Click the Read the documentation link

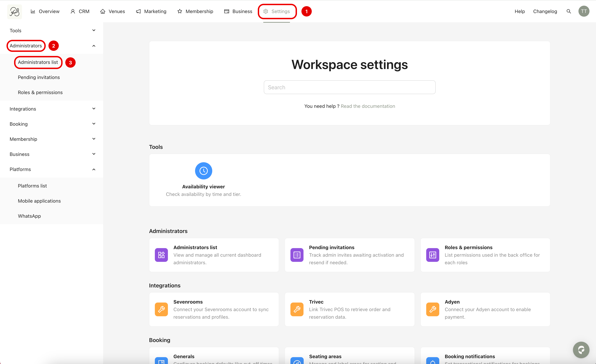368,106
